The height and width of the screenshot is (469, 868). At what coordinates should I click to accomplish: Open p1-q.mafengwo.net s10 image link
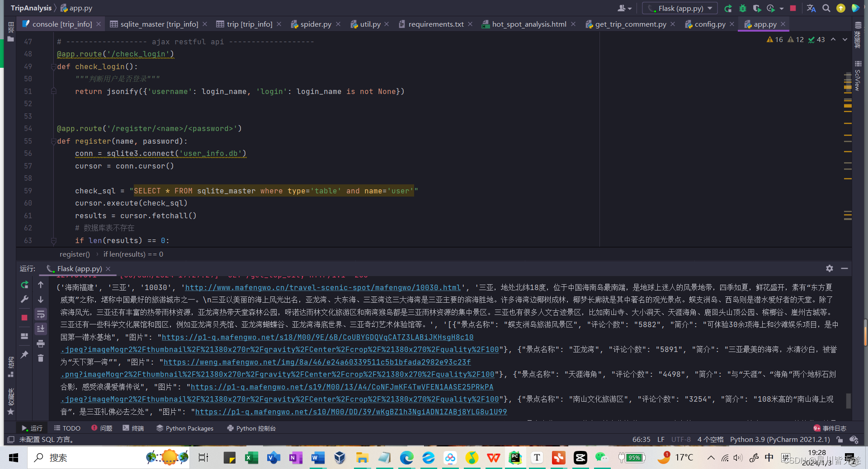[x=351, y=412]
